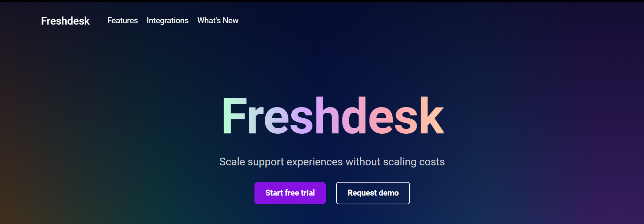
Task: View What's New from the header
Action: click(x=218, y=20)
